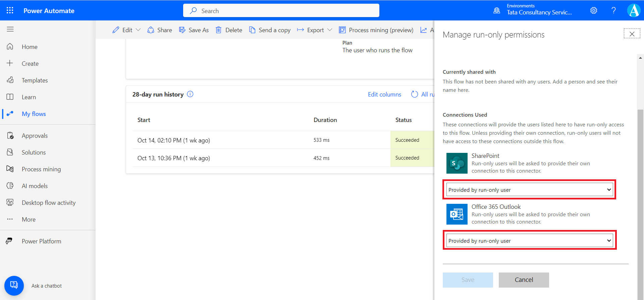Viewport: 644px width, 300px height.
Task: Click the Cancel button
Action: [x=524, y=280]
